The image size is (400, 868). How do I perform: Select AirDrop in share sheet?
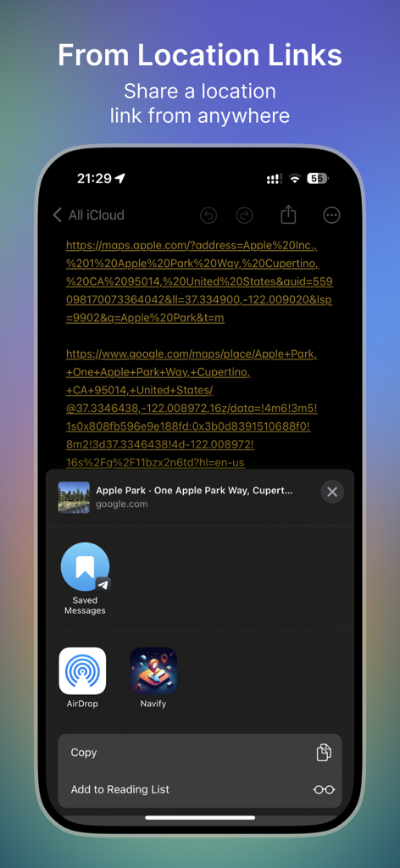click(x=82, y=677)
